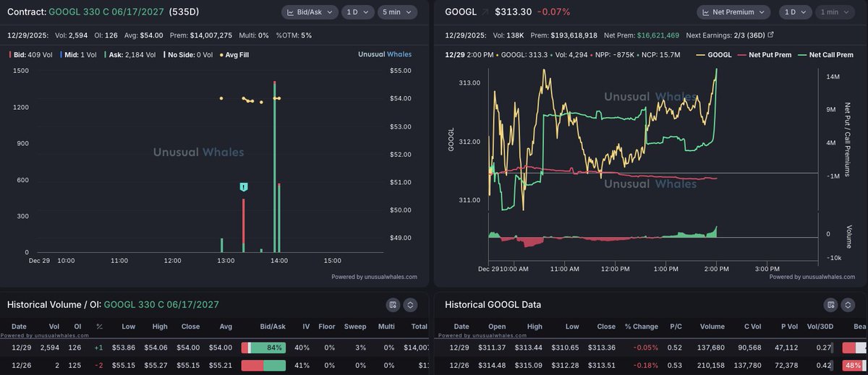The image size is (868, 375).
Task: Click the $54.06 High cell for 12/29
Action: 158,348
